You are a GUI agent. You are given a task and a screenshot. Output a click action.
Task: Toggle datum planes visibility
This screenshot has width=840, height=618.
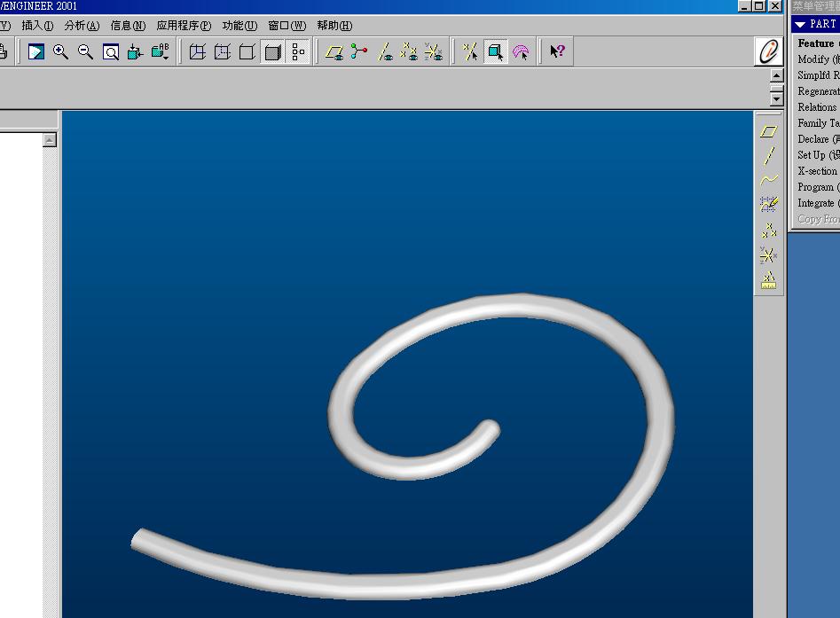pyautogui.click(x=334, y=52)
